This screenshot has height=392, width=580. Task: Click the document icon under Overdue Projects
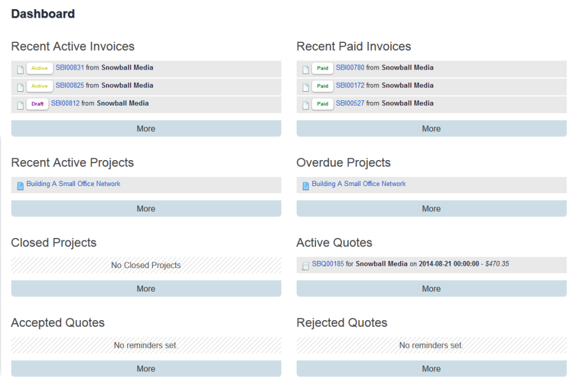(305, 185)
